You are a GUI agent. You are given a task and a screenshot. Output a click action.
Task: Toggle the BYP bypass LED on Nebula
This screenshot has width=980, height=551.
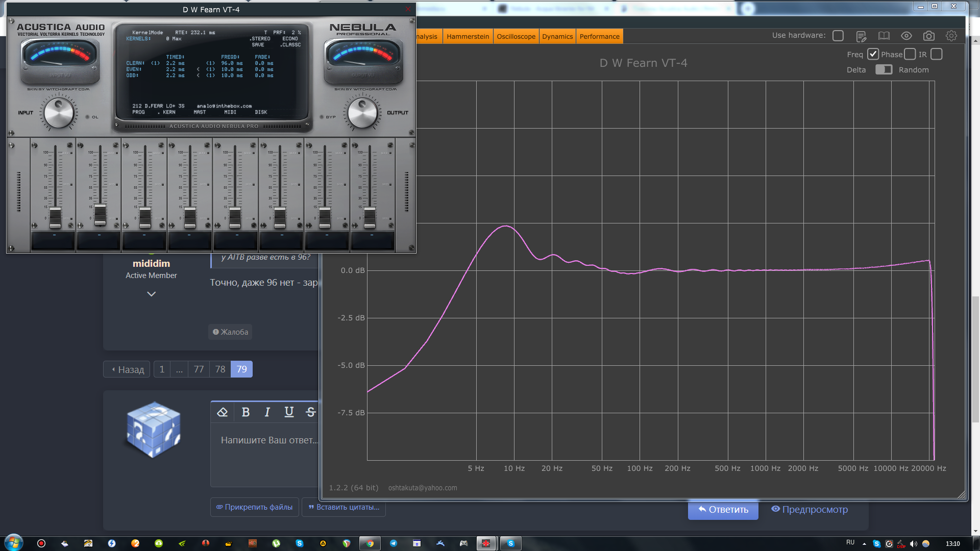coord(322,117)
